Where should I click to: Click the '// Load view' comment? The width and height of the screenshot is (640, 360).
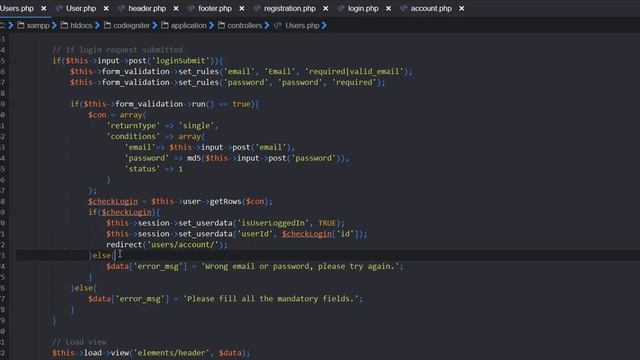(79, 342)
